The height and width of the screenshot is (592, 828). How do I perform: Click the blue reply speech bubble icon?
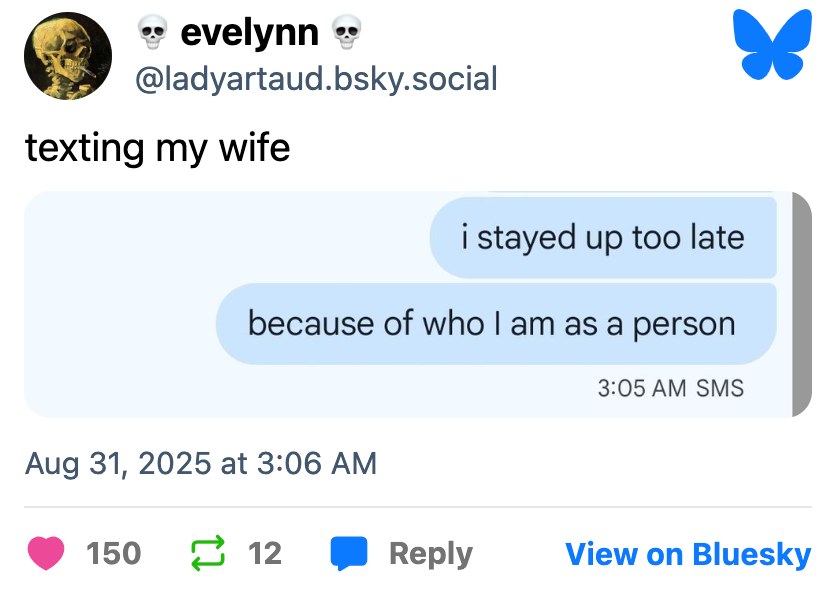coord(349,553)
